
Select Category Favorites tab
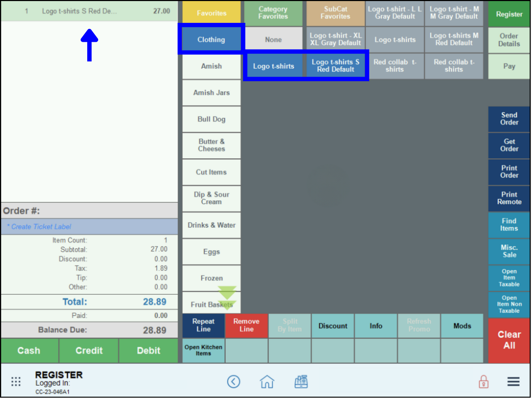coord(273,13)
